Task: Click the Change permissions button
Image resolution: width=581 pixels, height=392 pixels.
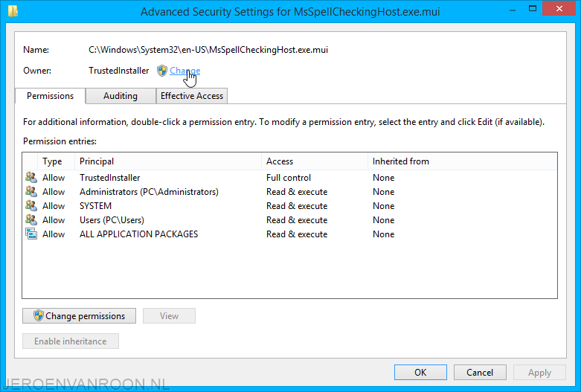Action: click(x=79, y=315)
